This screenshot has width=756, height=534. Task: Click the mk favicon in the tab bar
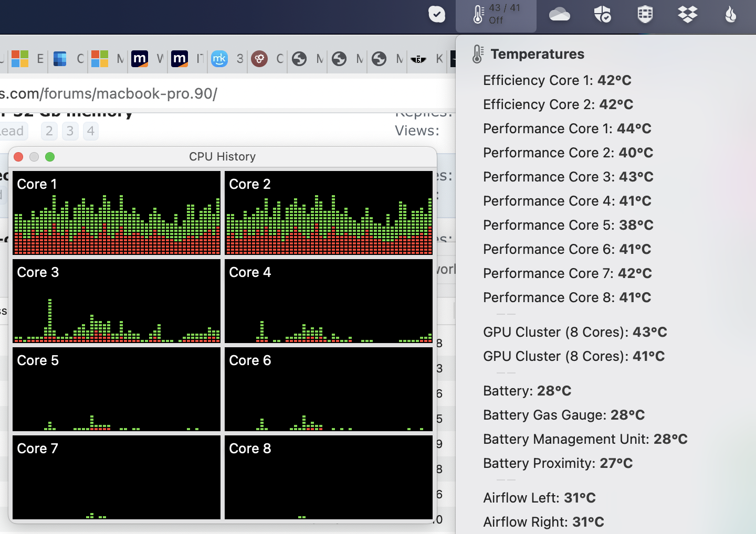219,59
